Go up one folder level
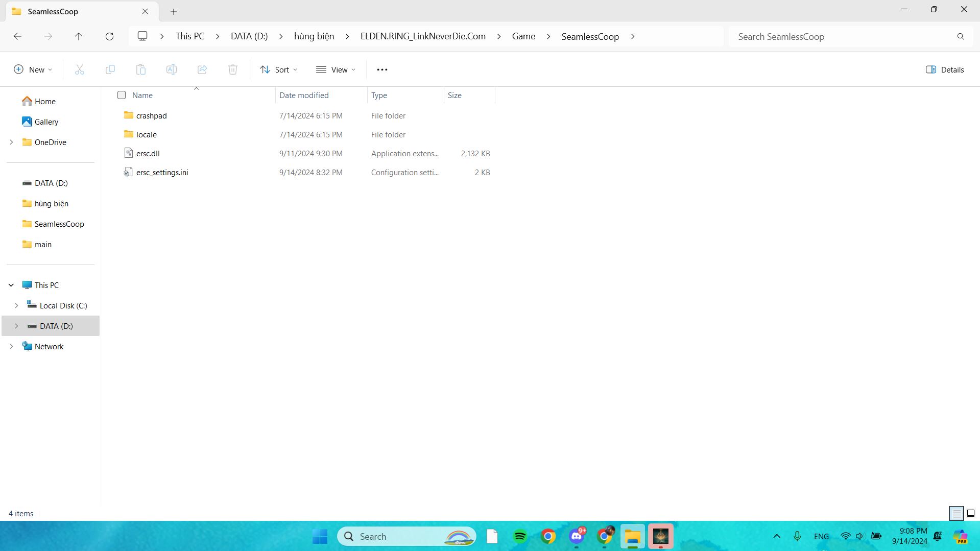Screen dimensions: 980x551 (x=79, y=36)
